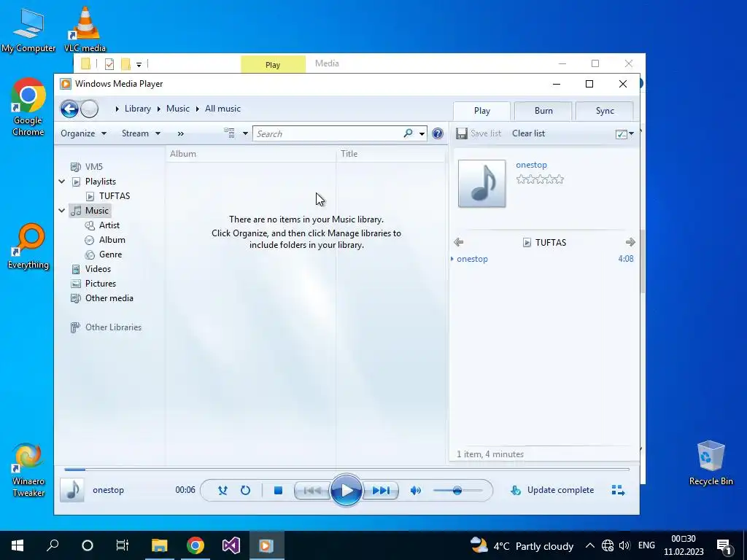Click the All music breadcrumb

click(x=222, y=109)
